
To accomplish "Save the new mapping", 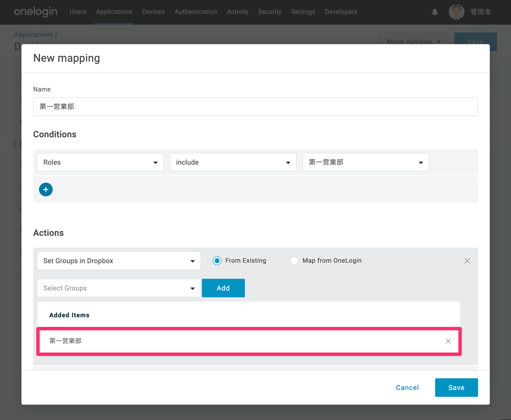I will click(457, 388).
